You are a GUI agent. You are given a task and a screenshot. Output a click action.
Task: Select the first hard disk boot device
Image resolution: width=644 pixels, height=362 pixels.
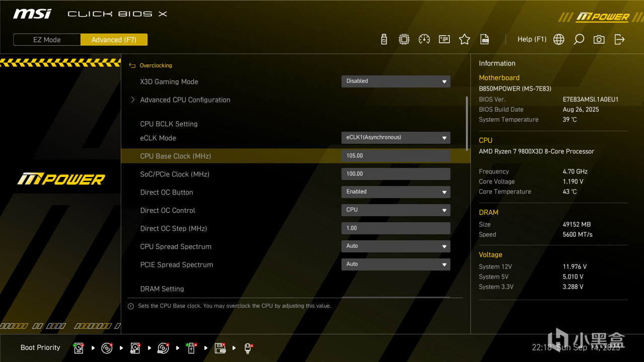pyautogui.click(x=79, y=347)
